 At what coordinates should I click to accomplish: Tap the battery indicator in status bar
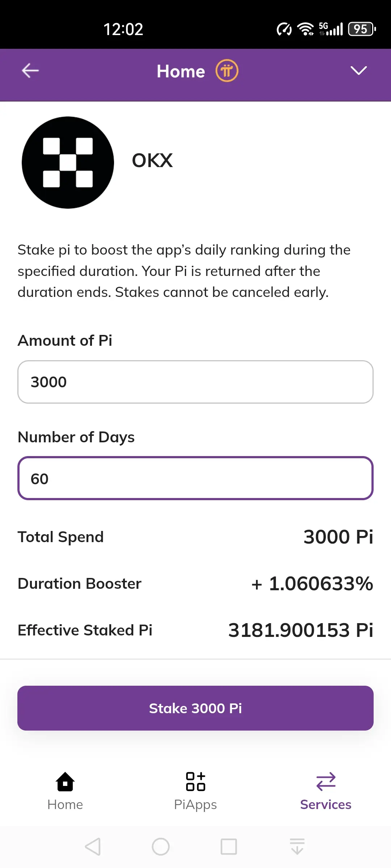tap(361, 29)
